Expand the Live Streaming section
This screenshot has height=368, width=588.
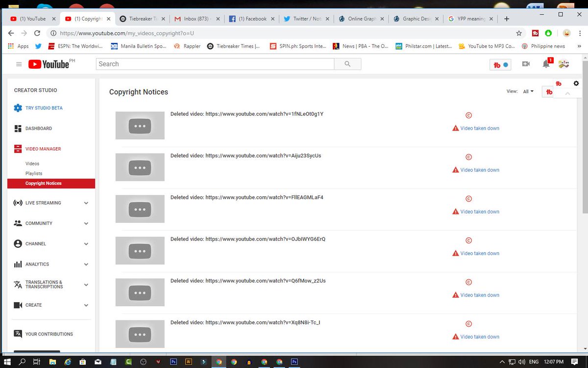click(x=86, y=203)
